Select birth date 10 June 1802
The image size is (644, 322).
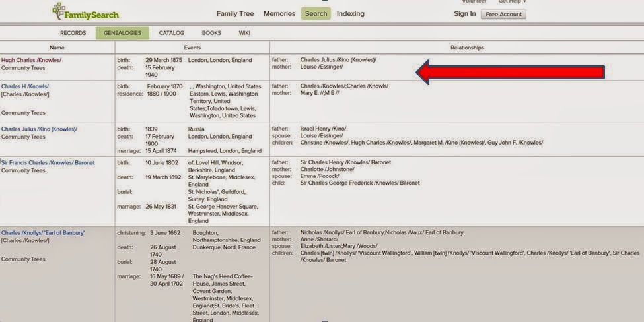pyautogui.click(x=162, y=163)
